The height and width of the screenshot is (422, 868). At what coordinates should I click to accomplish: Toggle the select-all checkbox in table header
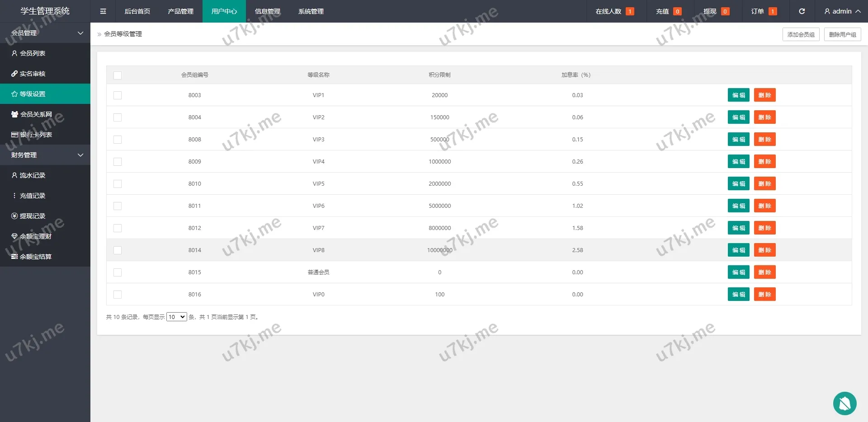point(118,75)
